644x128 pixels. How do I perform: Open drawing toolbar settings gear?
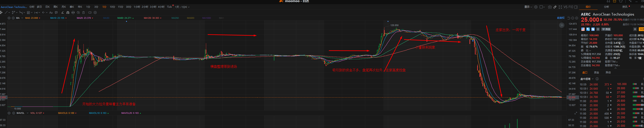[95, 13]
